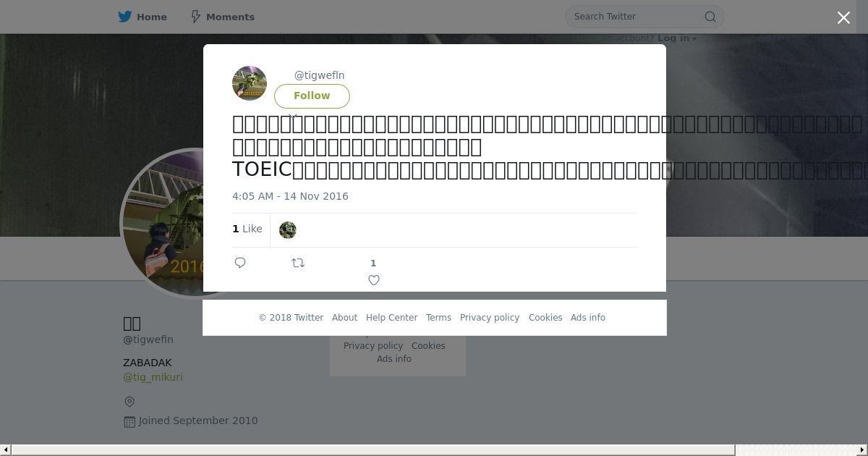Open the Ads info footer link in the modal
Screen dimensions: 868x456
click(588, 318)
